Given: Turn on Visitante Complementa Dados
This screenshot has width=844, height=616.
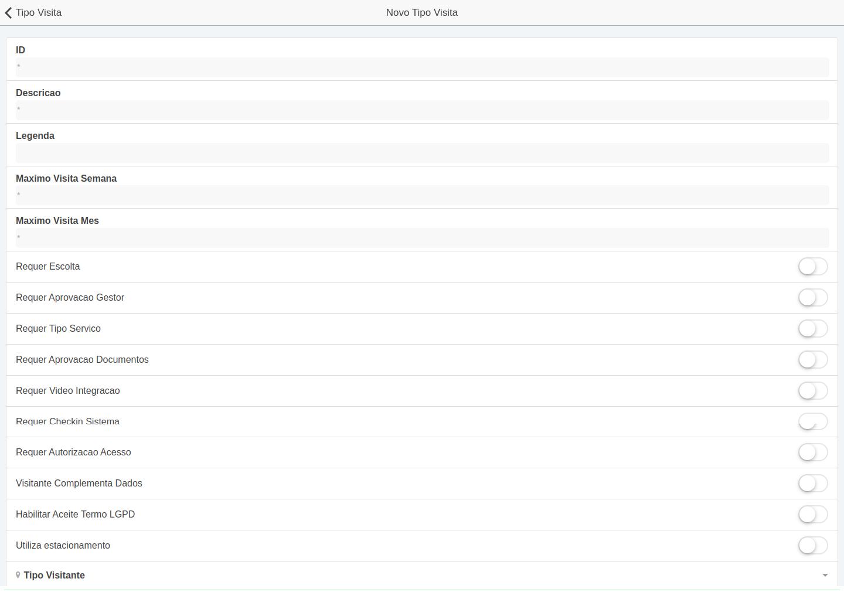Looking at the screenshot, I should click(x=812, y=484).
